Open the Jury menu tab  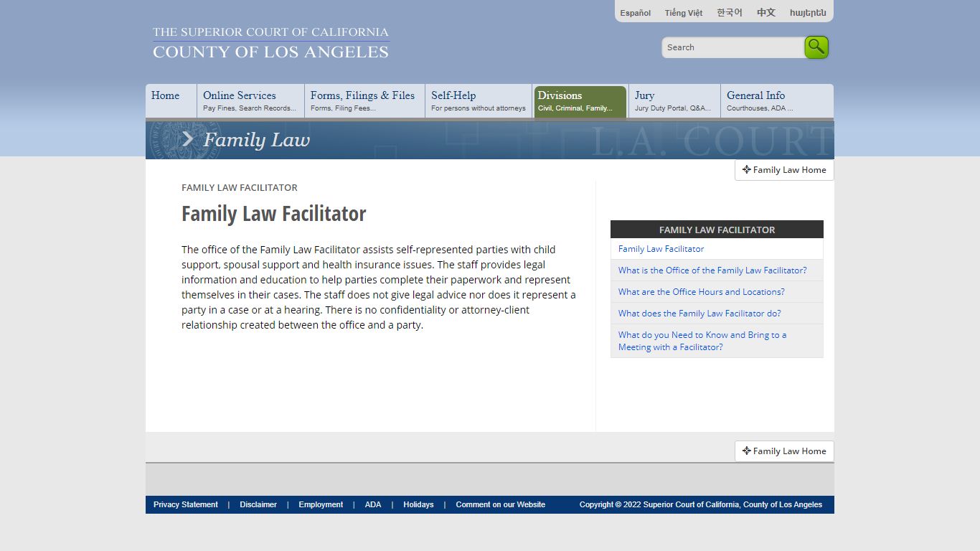click(674, 101)
